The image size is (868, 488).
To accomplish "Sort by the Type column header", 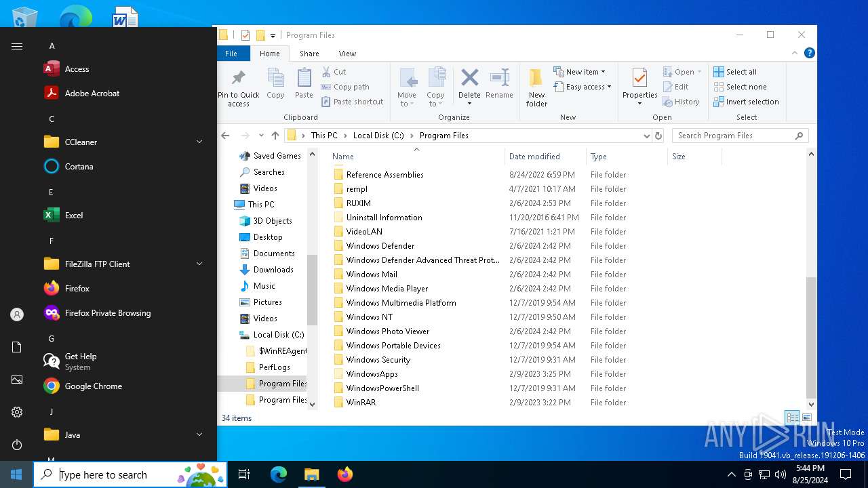I will pos(627,157).
